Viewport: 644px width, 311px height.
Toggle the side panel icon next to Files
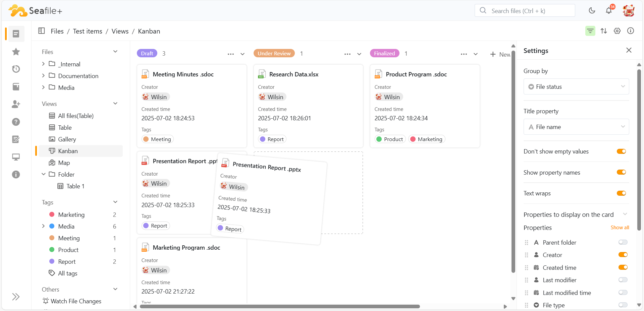point(42,31)
